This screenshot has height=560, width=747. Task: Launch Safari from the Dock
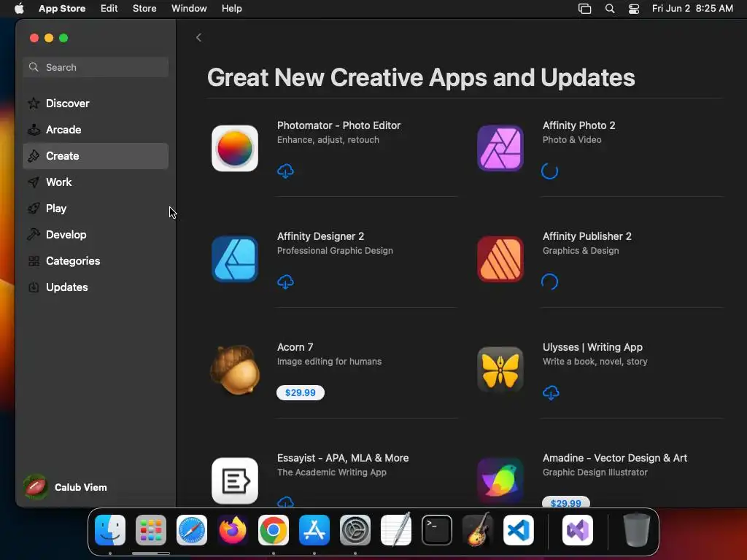point(192,530)
